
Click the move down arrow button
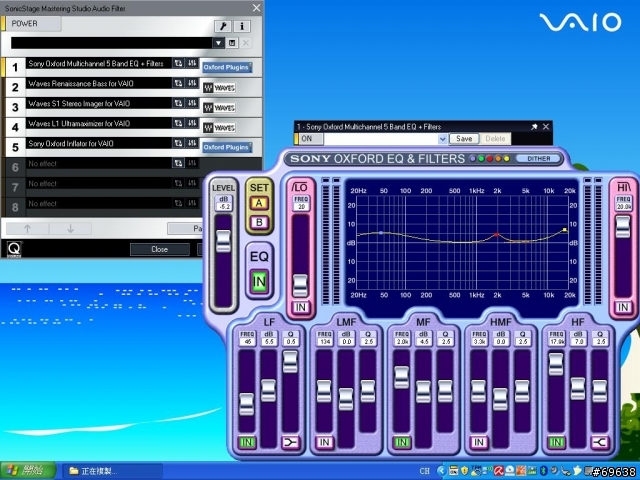click(70, 229)
